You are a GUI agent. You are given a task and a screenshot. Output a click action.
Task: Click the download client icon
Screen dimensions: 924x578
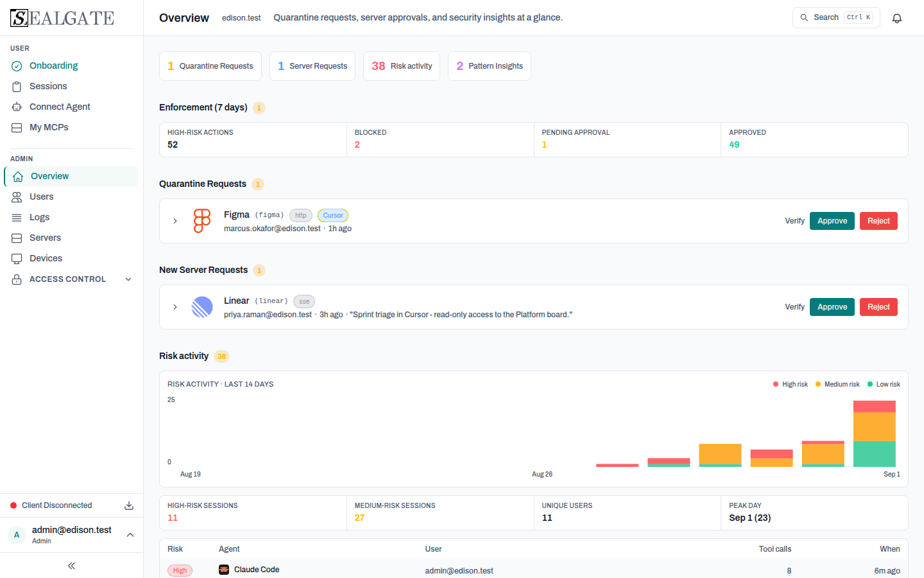[129, 505]
